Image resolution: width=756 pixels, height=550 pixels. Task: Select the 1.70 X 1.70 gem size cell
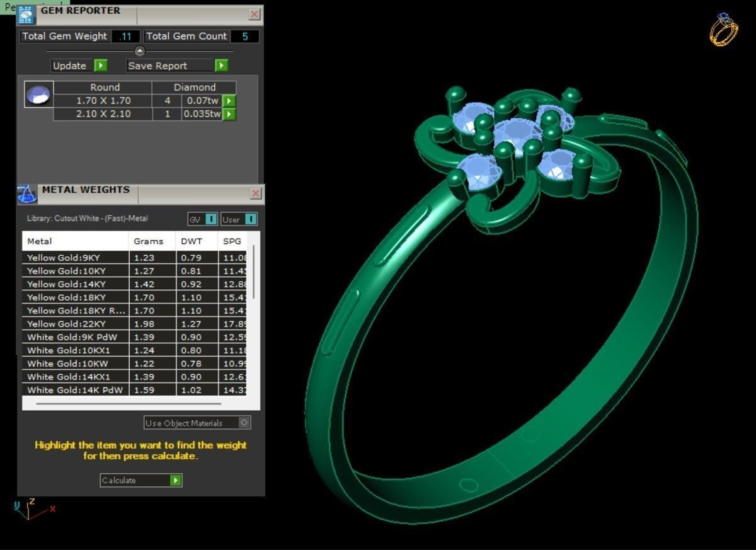click(103, 101)
